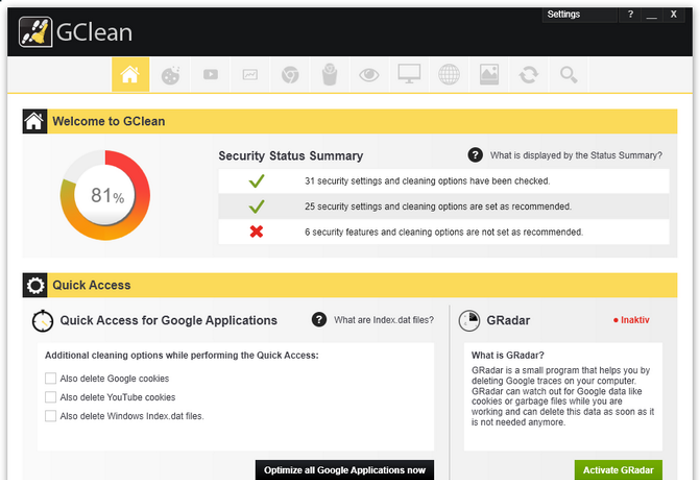Select the 6 security features not recommended row
700x480 pixels.
[444, 232]
